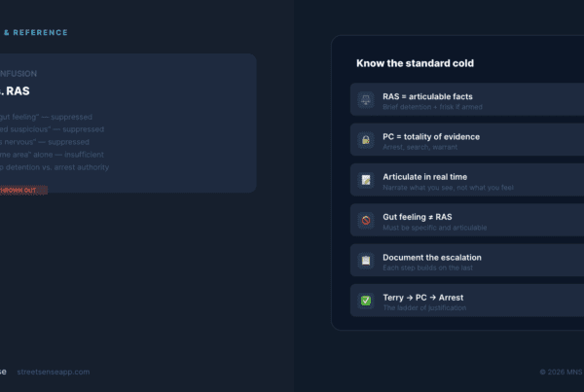Click the notepad icon beside Articulate in real time
584x392 pixels.
pos(366,180)
